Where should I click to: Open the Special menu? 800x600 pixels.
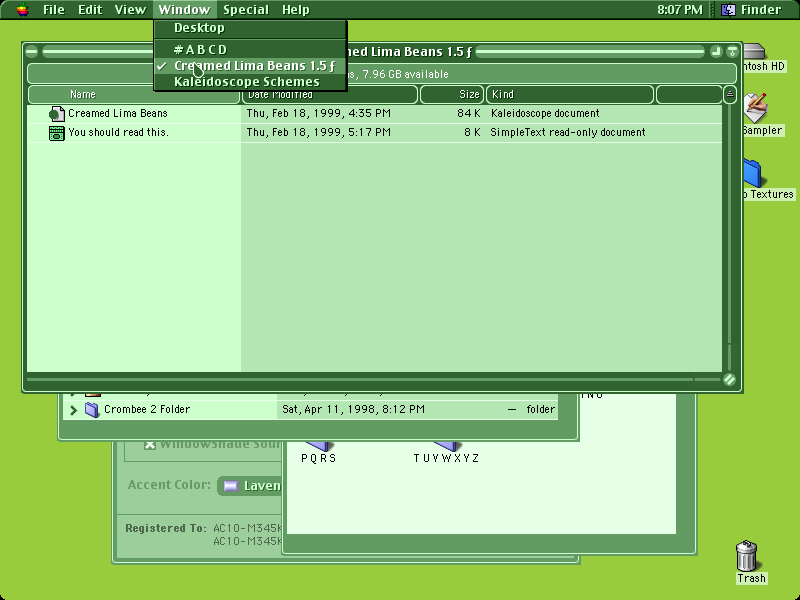pyautogui.click(x=246, y=10)
